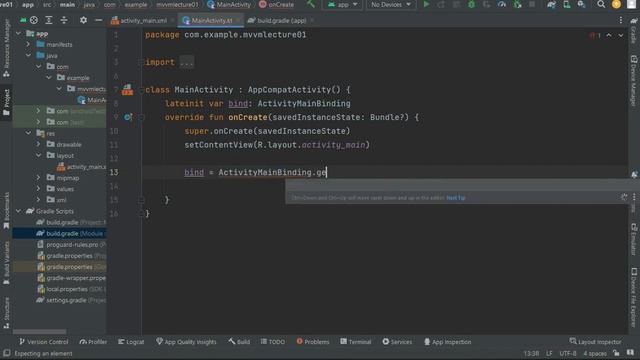
Task: Click the UTF-8 encoding status bar entry
Action: click(x=568, y=353)
